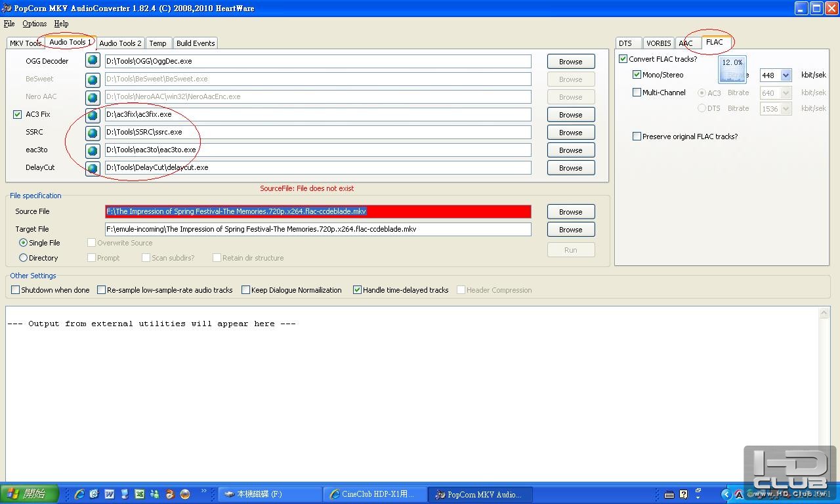Click the DelayCut path field
840x504 pixels.
tap(318, 167)
